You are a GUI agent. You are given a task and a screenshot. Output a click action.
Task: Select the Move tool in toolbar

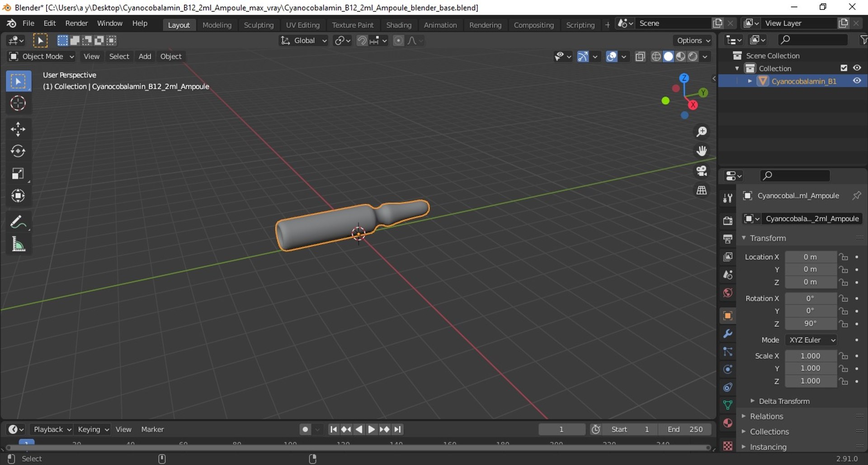(x=18, y=129)
